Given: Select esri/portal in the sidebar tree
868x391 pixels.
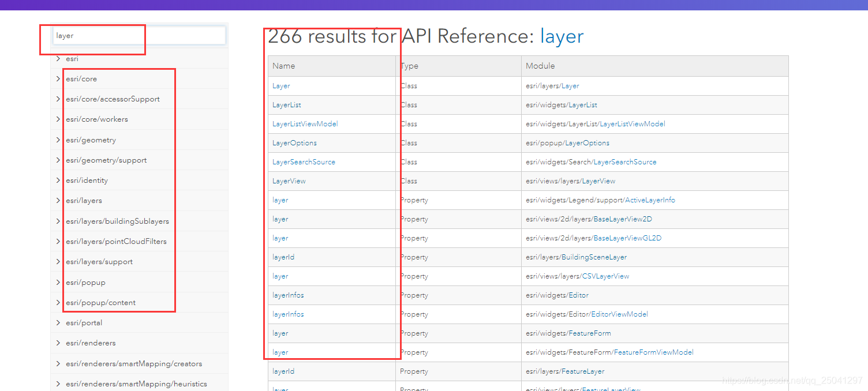Looking at the screenshot, I should [x=84, y=322].
